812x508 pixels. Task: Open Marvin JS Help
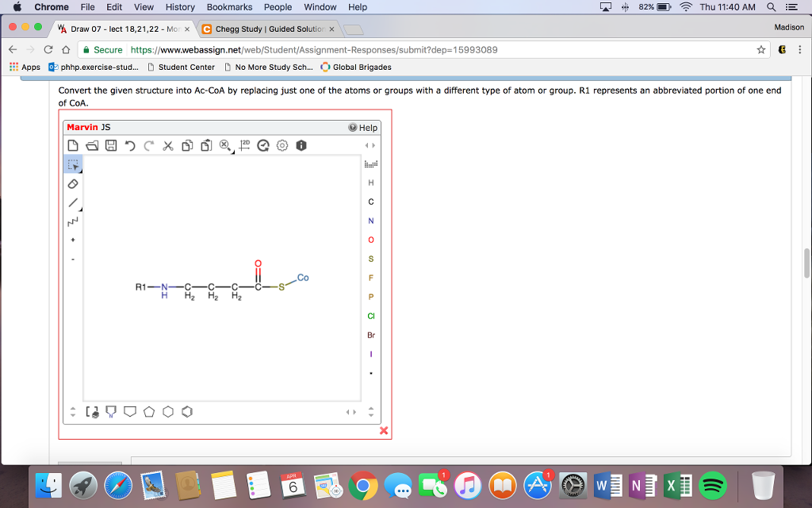[361, 127]
